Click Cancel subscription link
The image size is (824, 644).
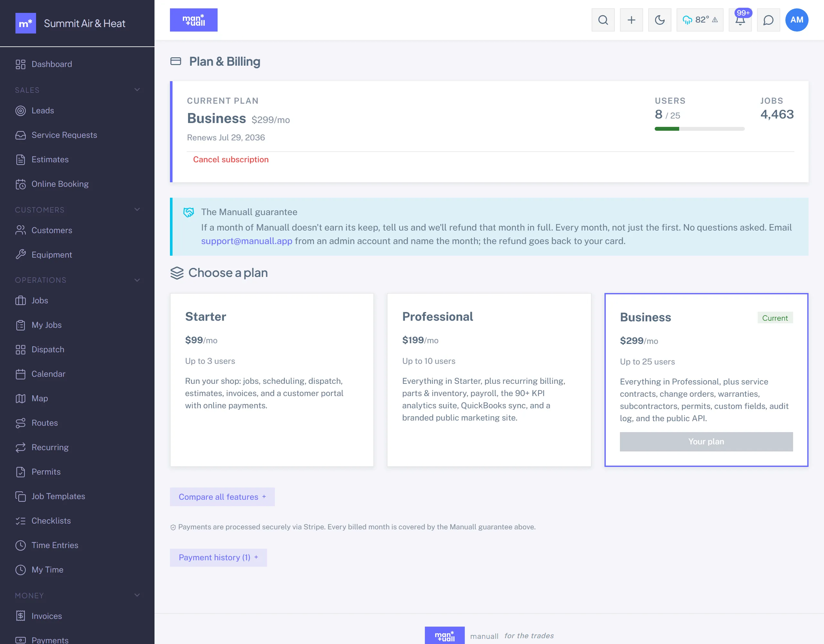[x=231, y=160]
